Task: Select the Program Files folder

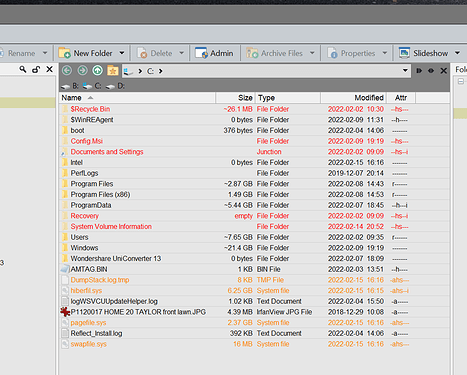Action: click(x=92, y=184)
